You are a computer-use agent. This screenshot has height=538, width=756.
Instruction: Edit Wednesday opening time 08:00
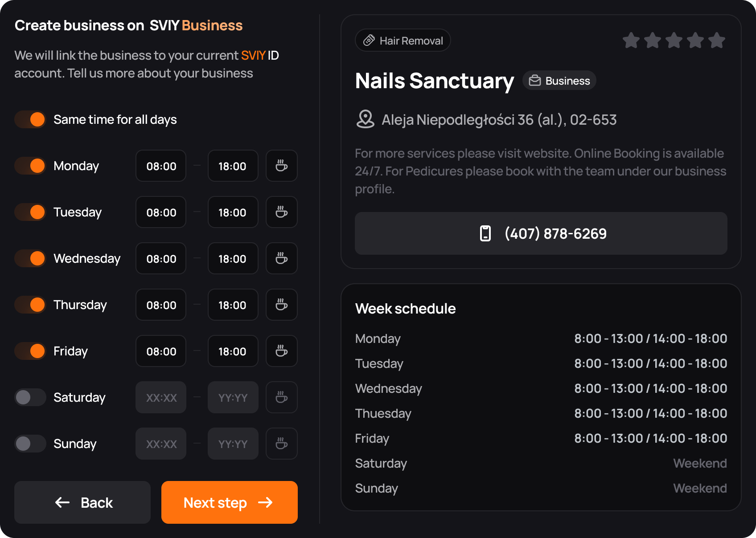coord(161,258)
